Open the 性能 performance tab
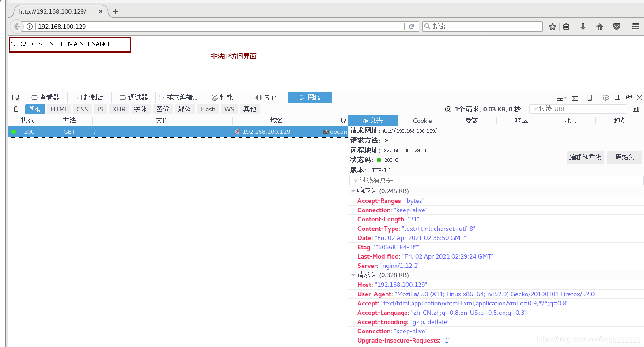Image resolution: width=644 pixels, height=347 pixels. [222, 98]
